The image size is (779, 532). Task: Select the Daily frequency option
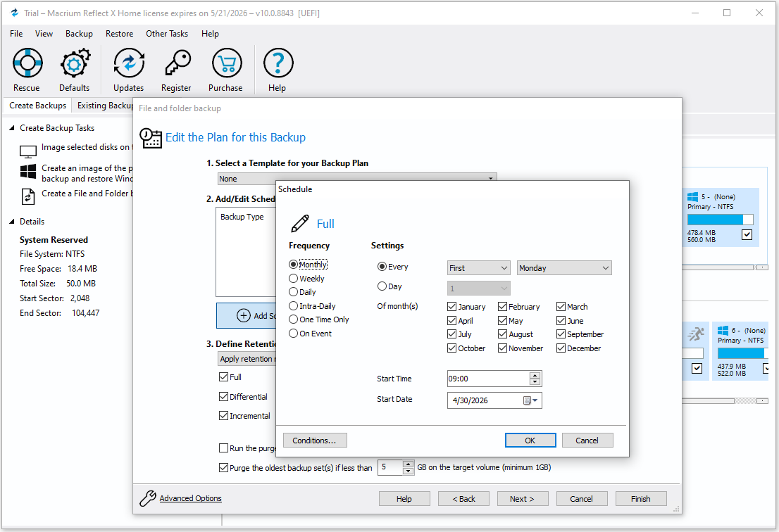302,292
